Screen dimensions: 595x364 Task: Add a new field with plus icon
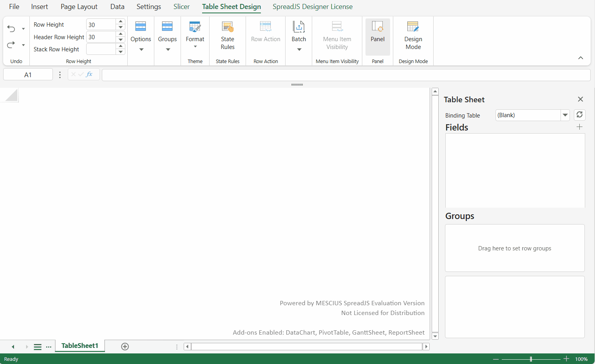coord(580,127)
